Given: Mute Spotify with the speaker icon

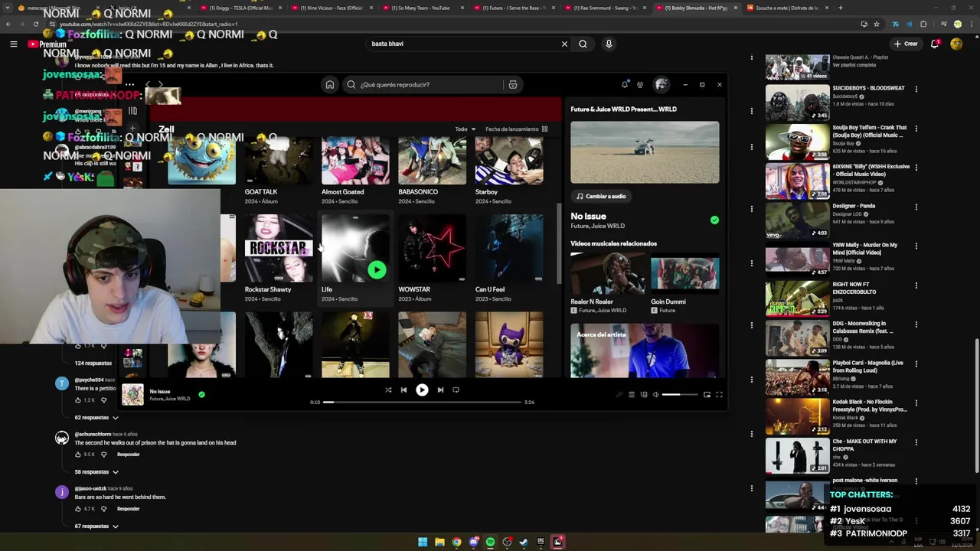Looking at the screenshot, I should click(x=656, y=395).
